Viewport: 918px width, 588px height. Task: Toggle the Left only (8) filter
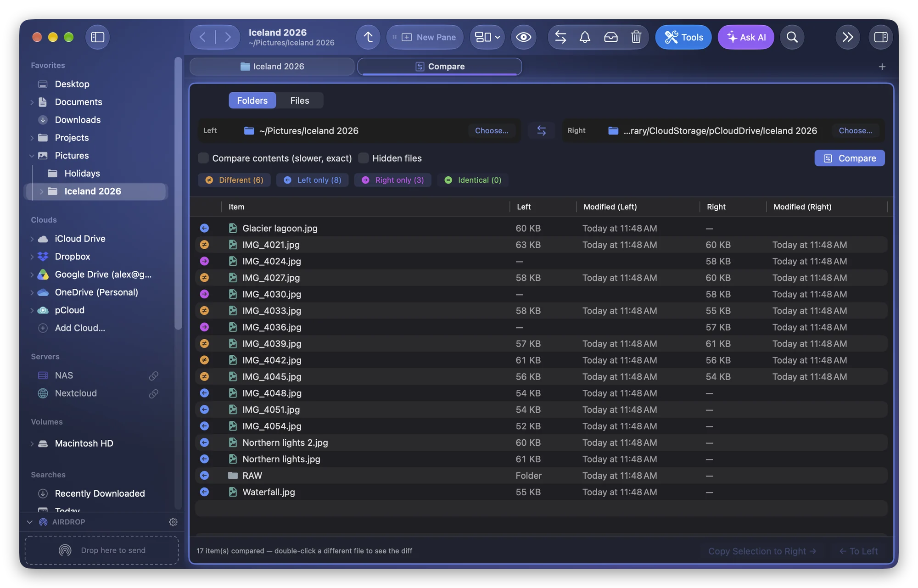point(312,180)
